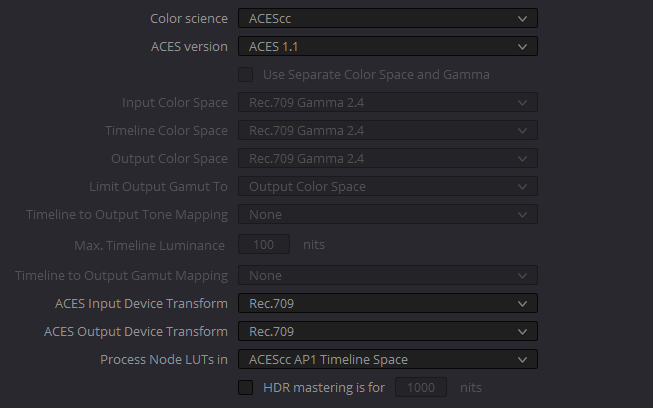Viewport: 653px width, 408px height.
Task: Open Timeline to Output Tone Mapping dropdown
Action: pyautogui.click(x=388, y=214)
